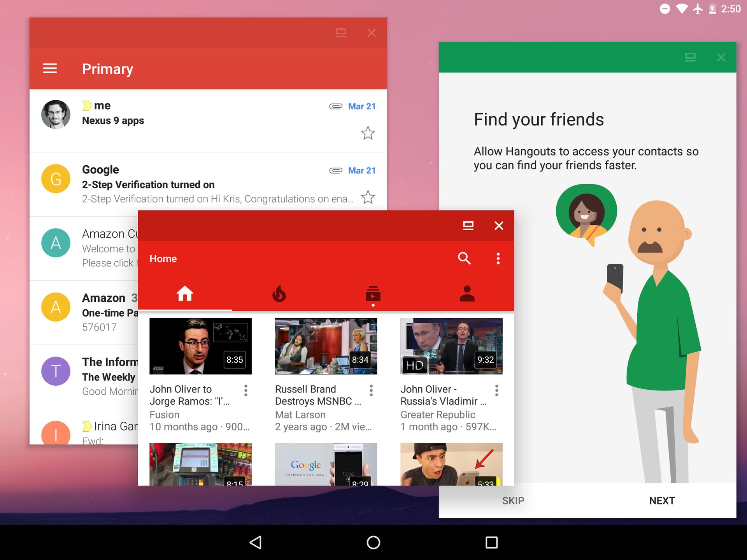
Task: Open options for Russia's Vladimir Putin video
Action: [x=496, y=390]
